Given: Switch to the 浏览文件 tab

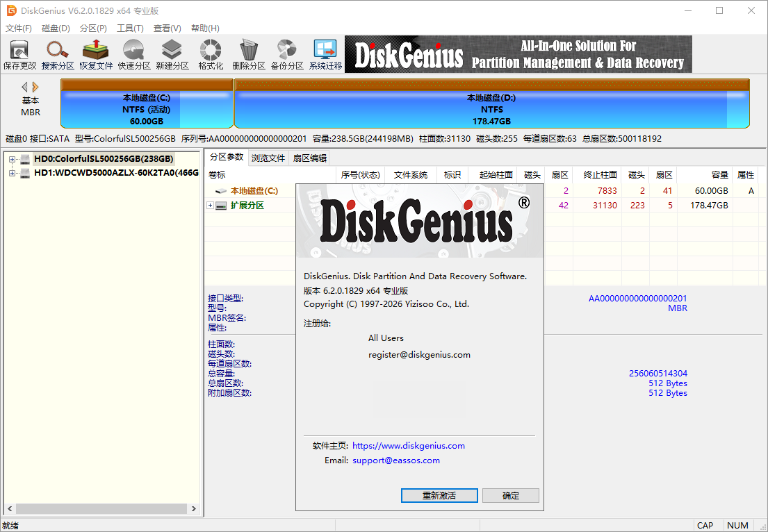Looking at the screenshot, I should pos(268,158).
